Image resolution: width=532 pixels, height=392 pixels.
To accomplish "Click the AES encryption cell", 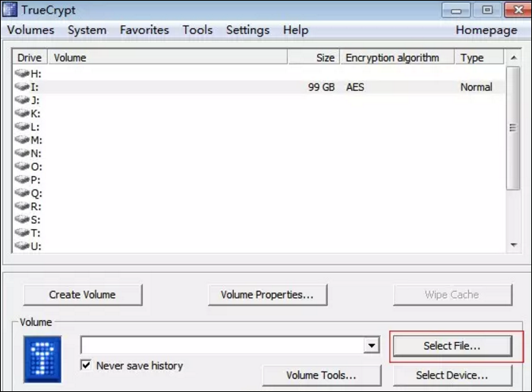I will pos(355,87).
